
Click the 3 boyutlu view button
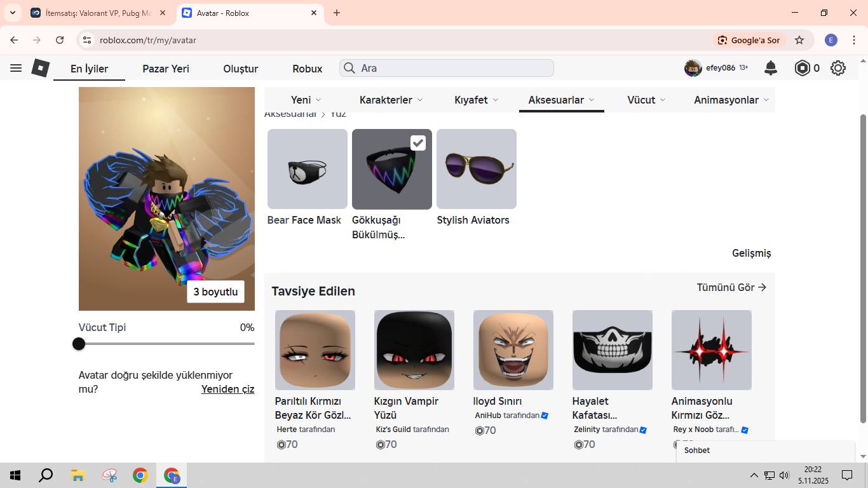(x=215, y=292)
